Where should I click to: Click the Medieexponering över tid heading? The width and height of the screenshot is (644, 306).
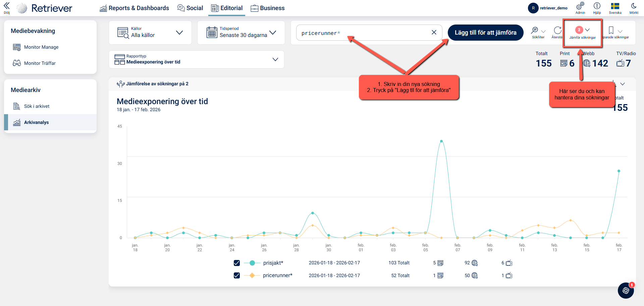[x=162, y=101]
